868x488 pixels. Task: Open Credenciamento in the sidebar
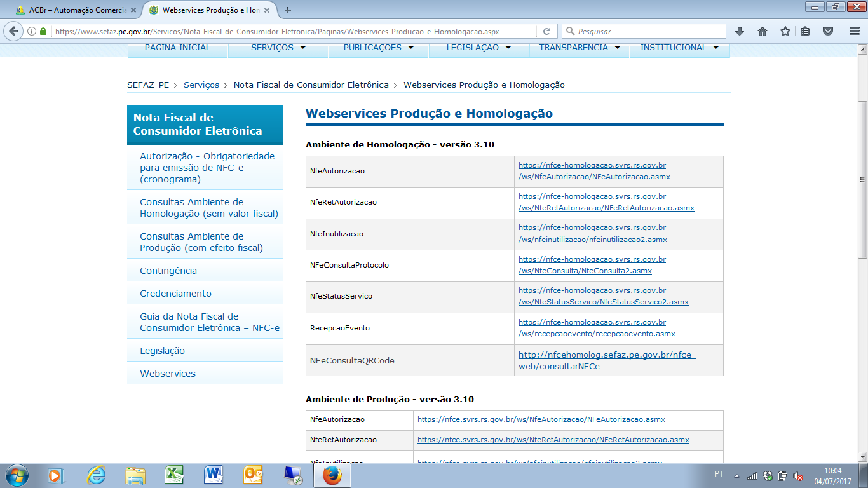coord(175,294)
